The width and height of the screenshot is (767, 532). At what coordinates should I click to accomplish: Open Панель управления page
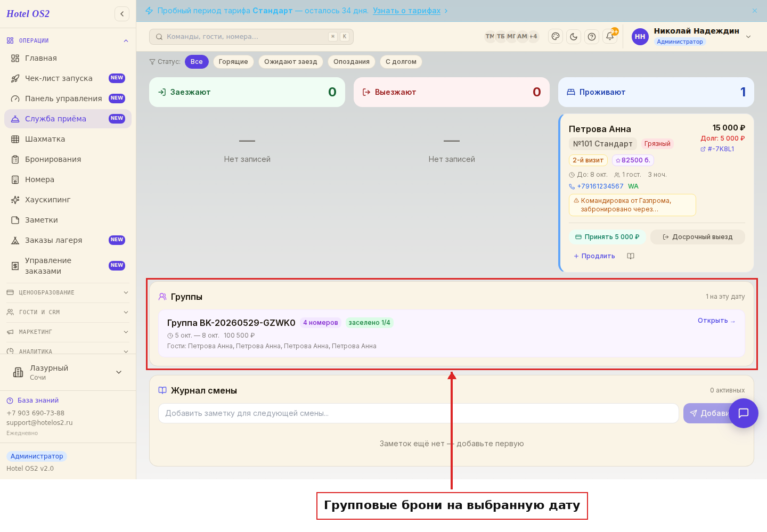[68, 99]
